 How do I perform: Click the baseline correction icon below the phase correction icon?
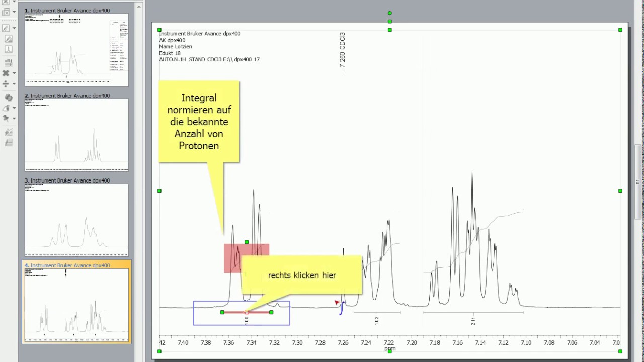pyautogui.click(x=8, y=39)
